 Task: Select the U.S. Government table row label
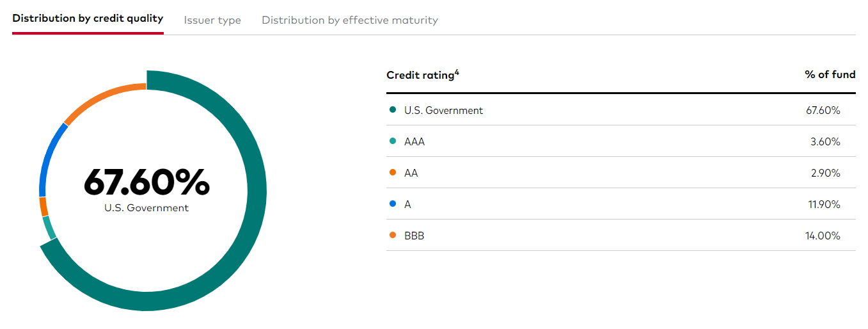pos(443,110)
